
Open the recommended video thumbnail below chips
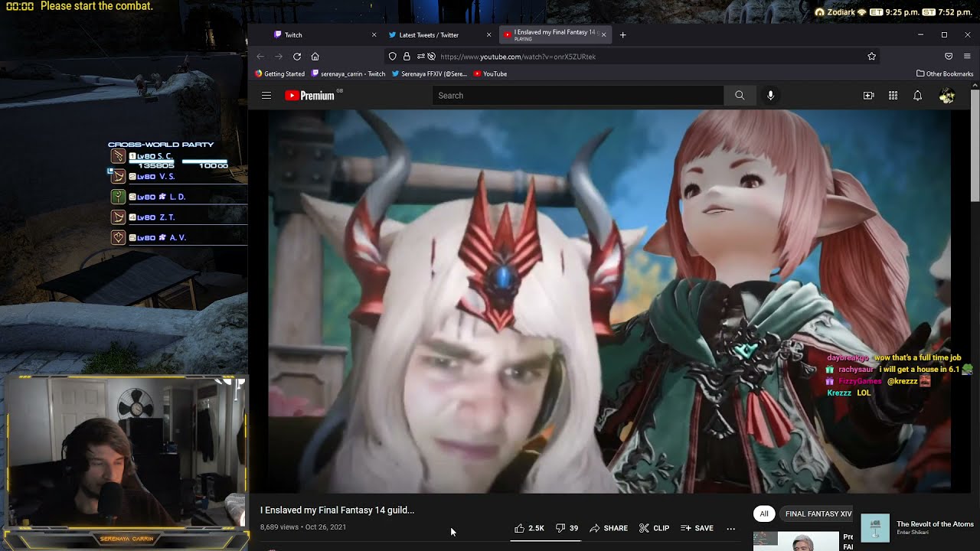pyautogui.click(x=796, y=541)
